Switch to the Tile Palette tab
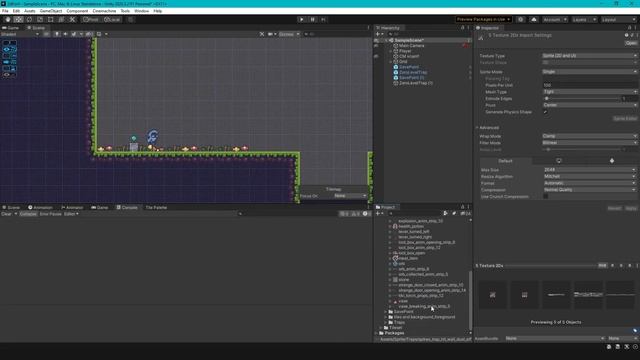Screen dimensions: 640x360 [156, 207]
